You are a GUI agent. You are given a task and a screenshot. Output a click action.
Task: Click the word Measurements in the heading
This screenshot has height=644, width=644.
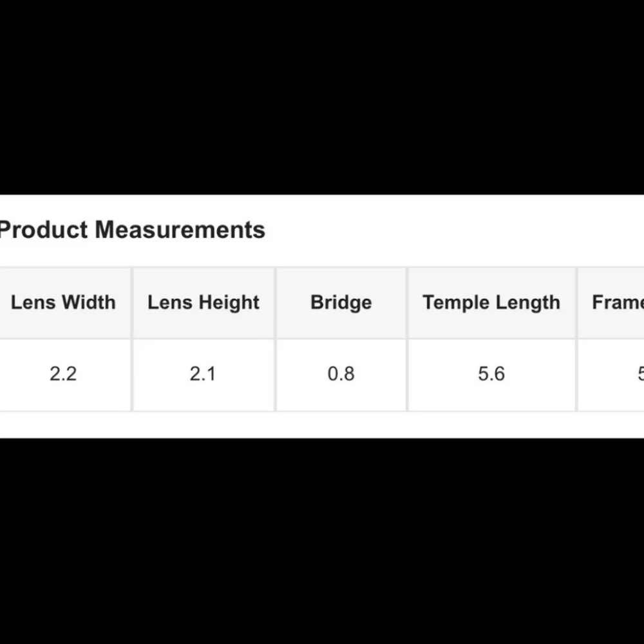click(x=180, y=229)
